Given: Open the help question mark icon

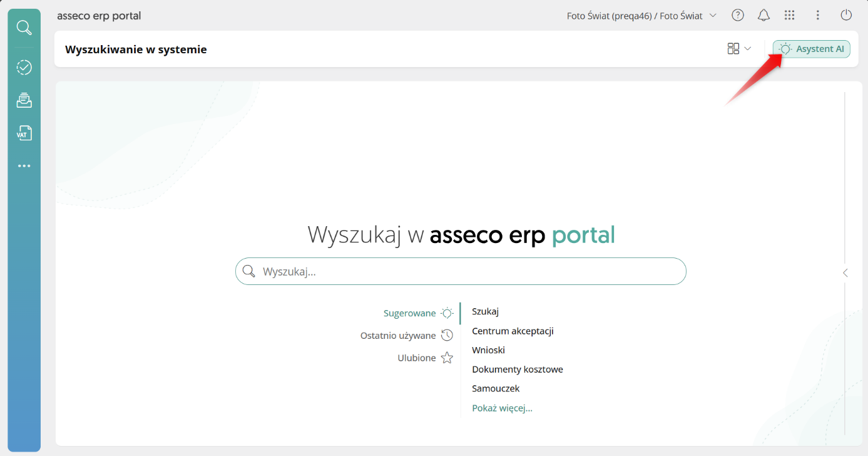Looking at the screenshot, I should (x=738, y=14).
